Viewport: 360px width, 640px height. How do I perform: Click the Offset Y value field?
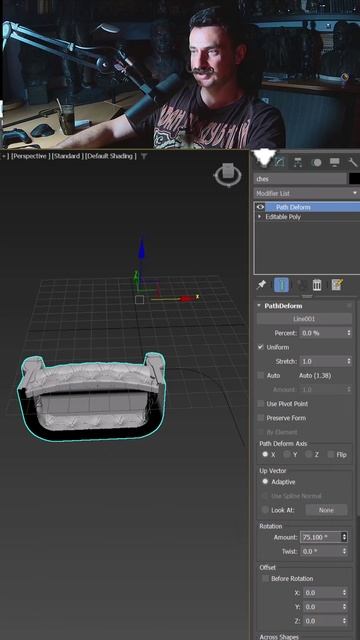pyautogui.click(x=322, y=607)
